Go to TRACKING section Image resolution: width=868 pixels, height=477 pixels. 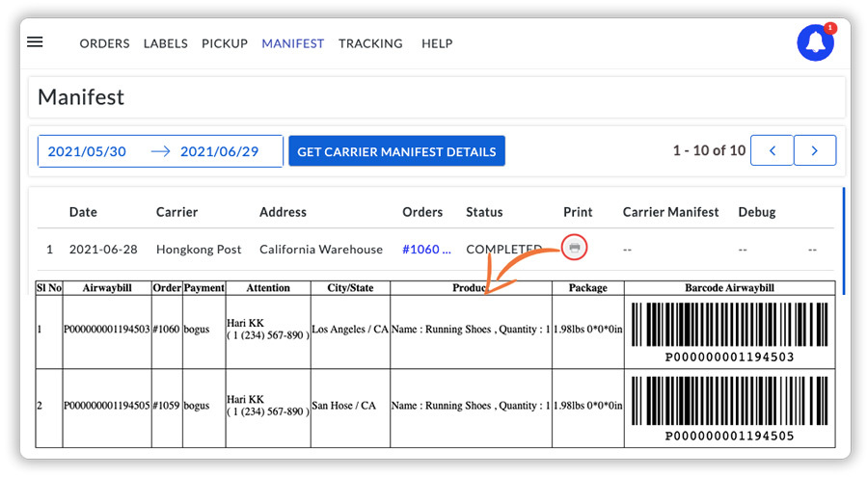[x=370, y=43]
